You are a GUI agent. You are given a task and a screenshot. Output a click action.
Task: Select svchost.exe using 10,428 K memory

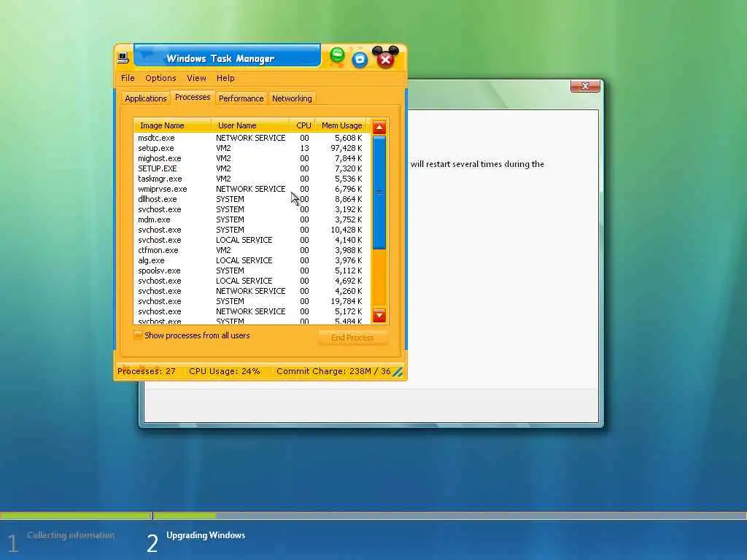pyautogui.click(x=252, y=230)
